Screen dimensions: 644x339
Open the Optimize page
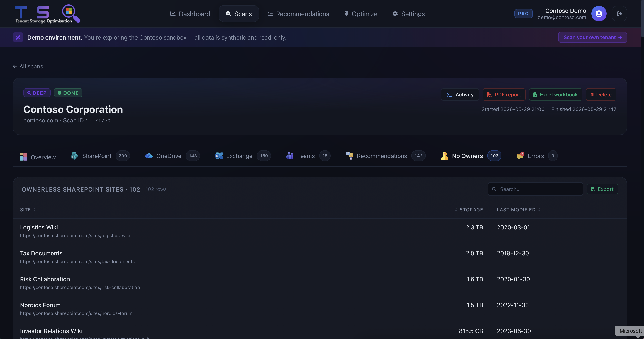coord(361,14)
